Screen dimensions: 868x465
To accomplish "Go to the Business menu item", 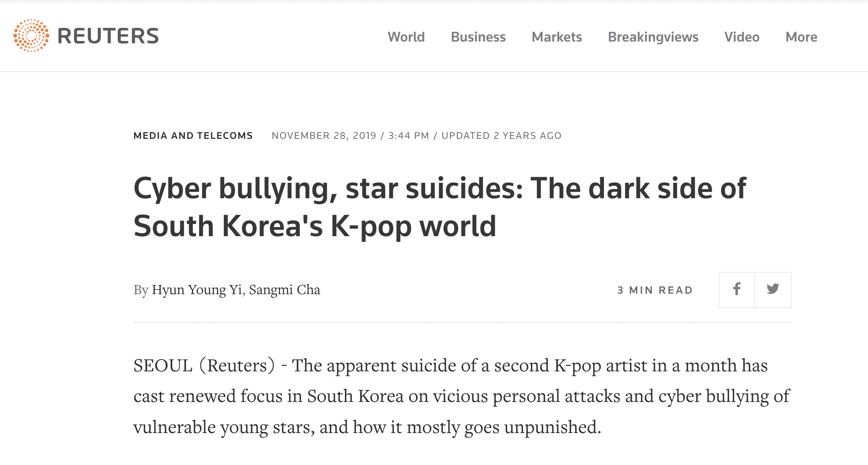I will point(478,37).
